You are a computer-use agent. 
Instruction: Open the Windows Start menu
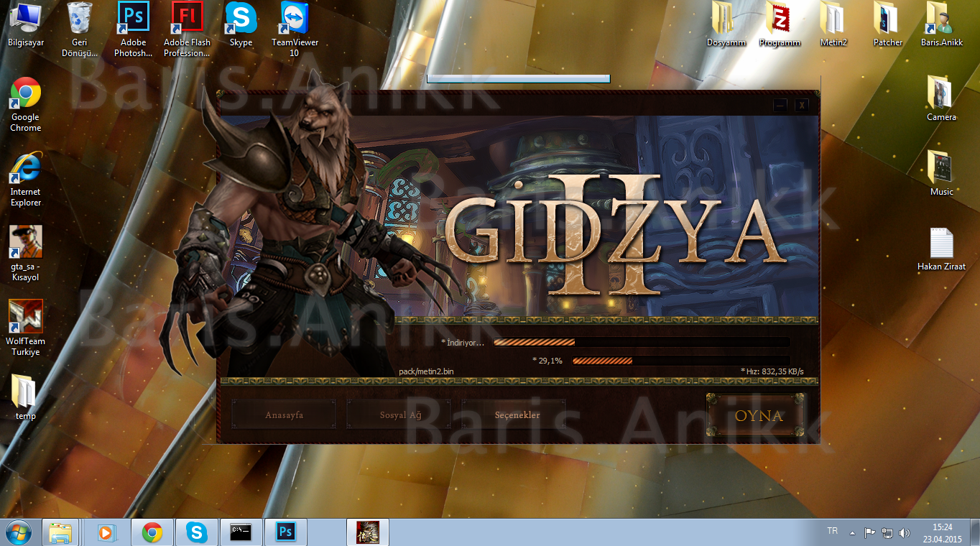pyautogui.click(x=19, y=532)
